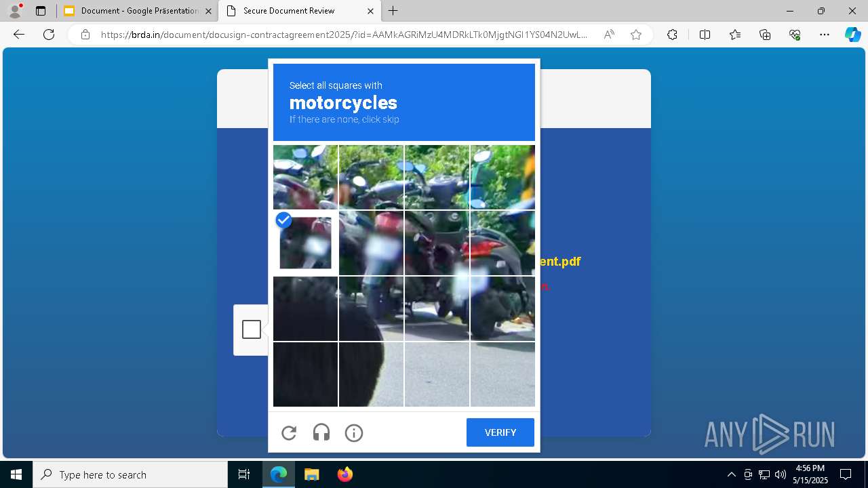Open Read aloud in address bar
The height and width of the screenshot is (488, 868).
[609, 35]
